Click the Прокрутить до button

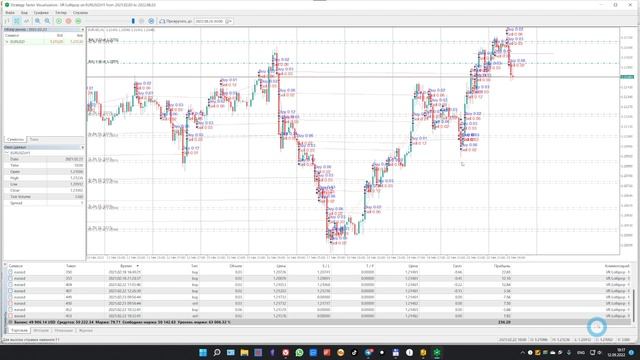click(176, 21)
